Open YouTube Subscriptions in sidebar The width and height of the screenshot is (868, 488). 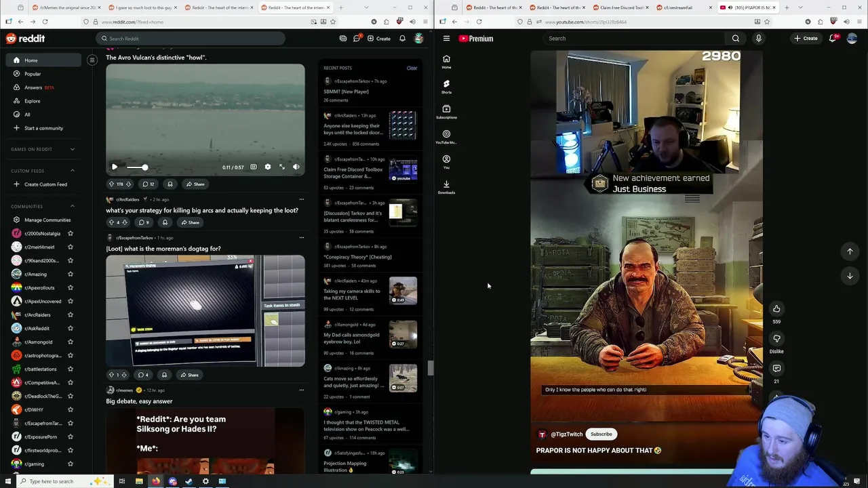coord(446,112)
